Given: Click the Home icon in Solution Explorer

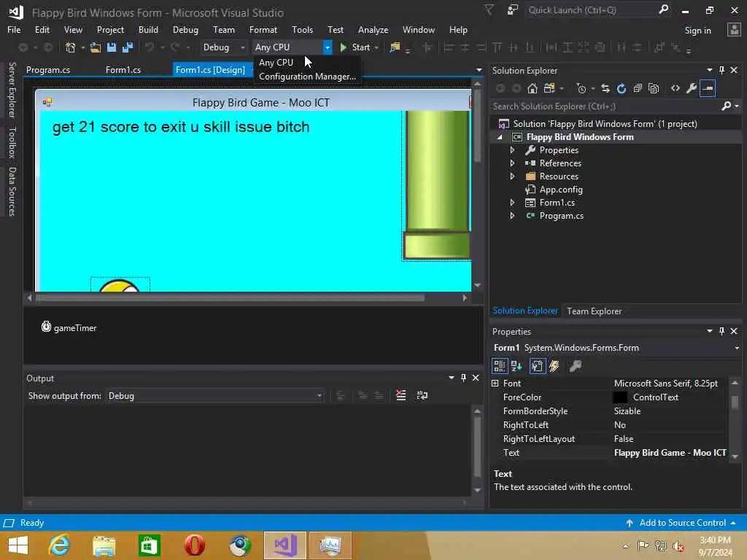Looking at the screenshot, I should click(x=532, y=88).
